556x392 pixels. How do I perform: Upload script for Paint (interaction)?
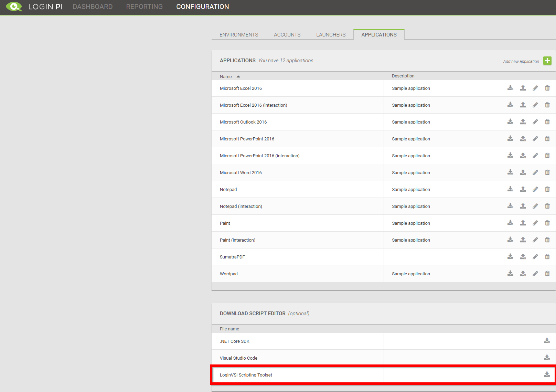[x=523, y=240]
